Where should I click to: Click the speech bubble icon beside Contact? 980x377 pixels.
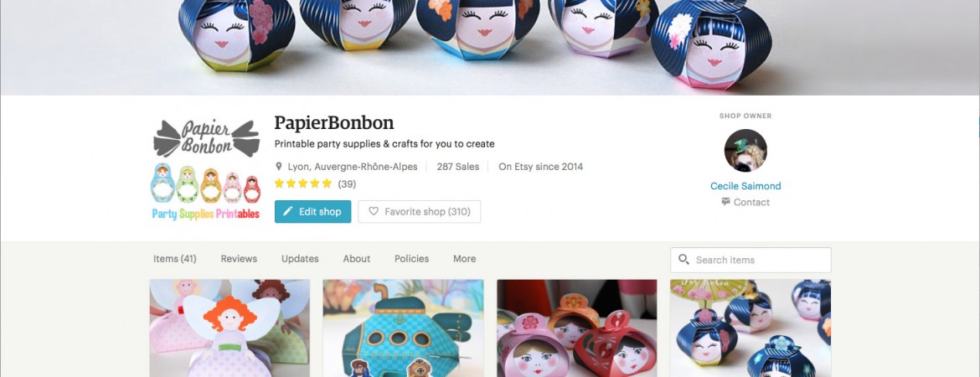click(x=725, y=202)
